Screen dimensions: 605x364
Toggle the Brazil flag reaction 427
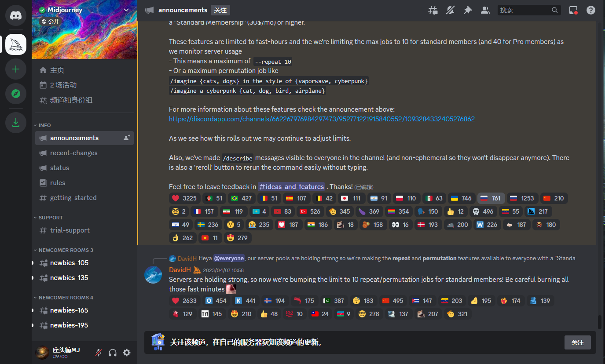241,198
